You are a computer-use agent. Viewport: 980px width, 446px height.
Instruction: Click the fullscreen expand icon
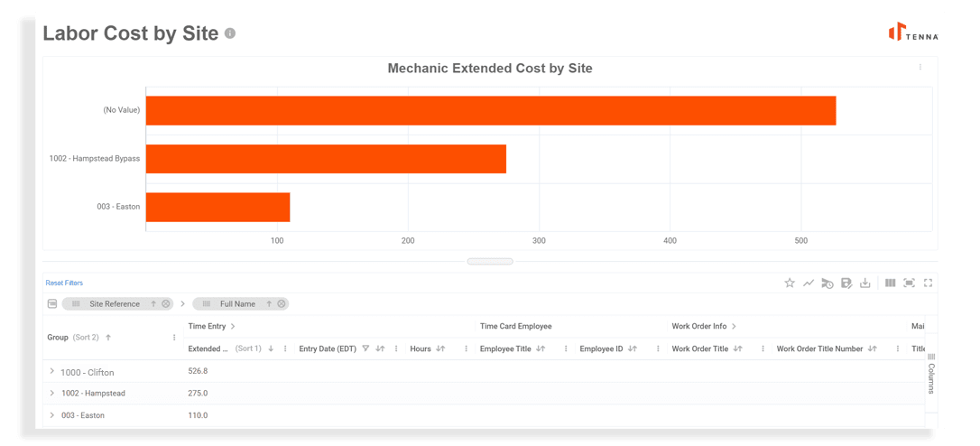(x=929, y=283)
